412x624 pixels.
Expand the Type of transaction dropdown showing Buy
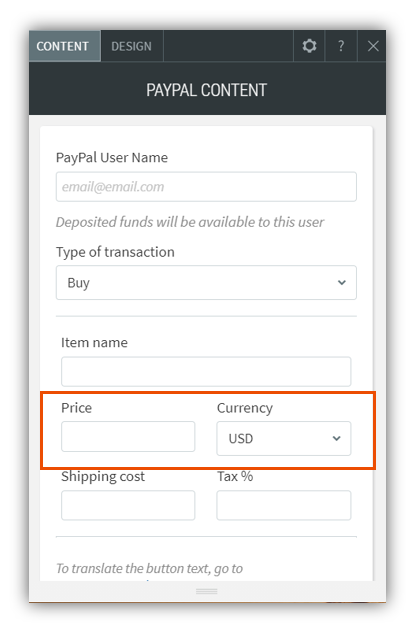click(x=206, y=283)
